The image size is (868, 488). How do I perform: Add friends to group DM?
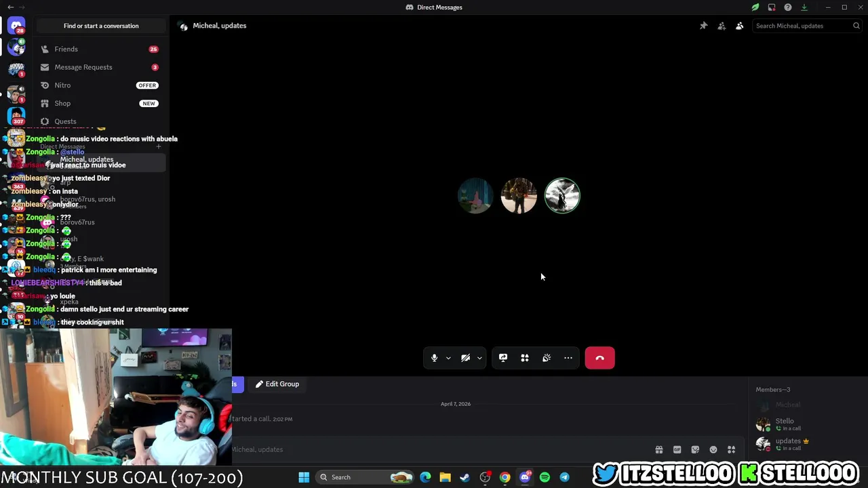click(x=722, y=26)
